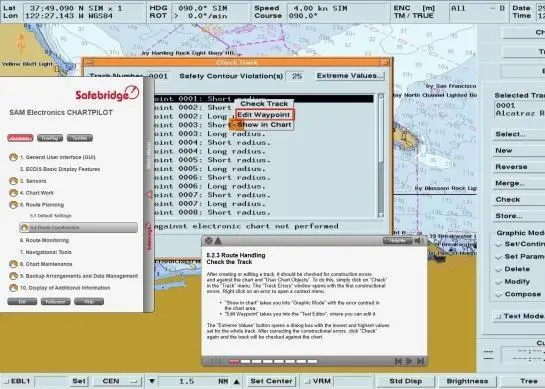Click the Std Disp button

point(406,381)
